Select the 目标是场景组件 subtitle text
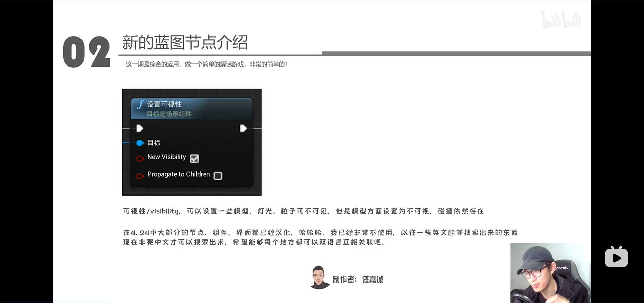The width and height of the screenshot is (644, 303). [168, 114]
